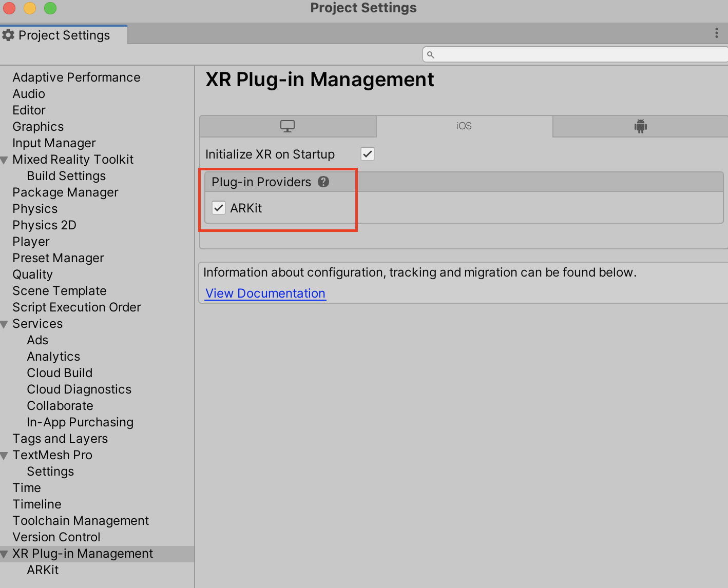Image resolution: width=728 pixels, height=588 pixels.
Task: Open Player settings
Action: tap(31, 242)
